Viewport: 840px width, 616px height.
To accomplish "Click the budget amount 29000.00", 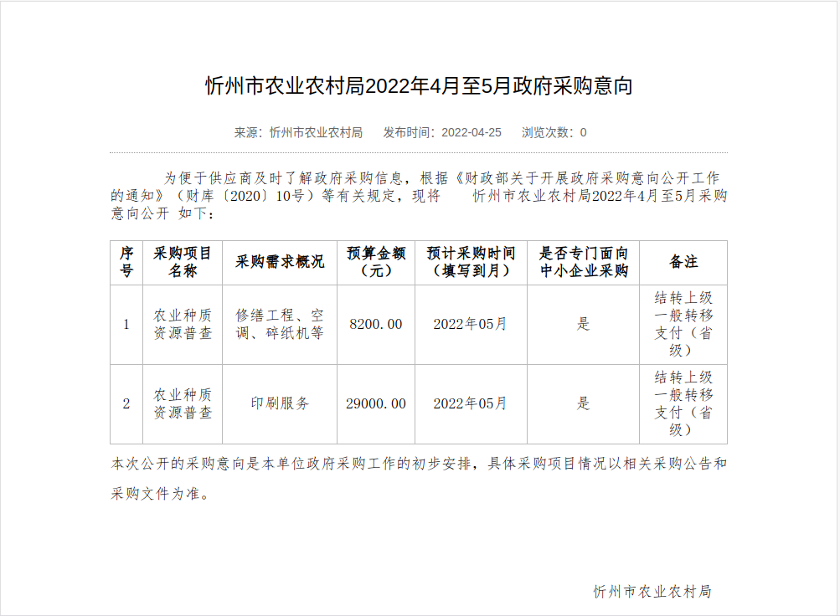I will [376, 403].
